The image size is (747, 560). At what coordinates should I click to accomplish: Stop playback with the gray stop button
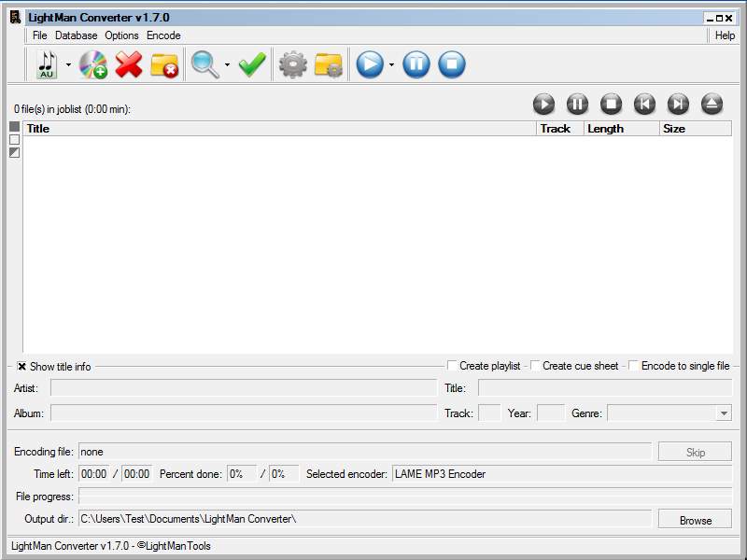611,104
